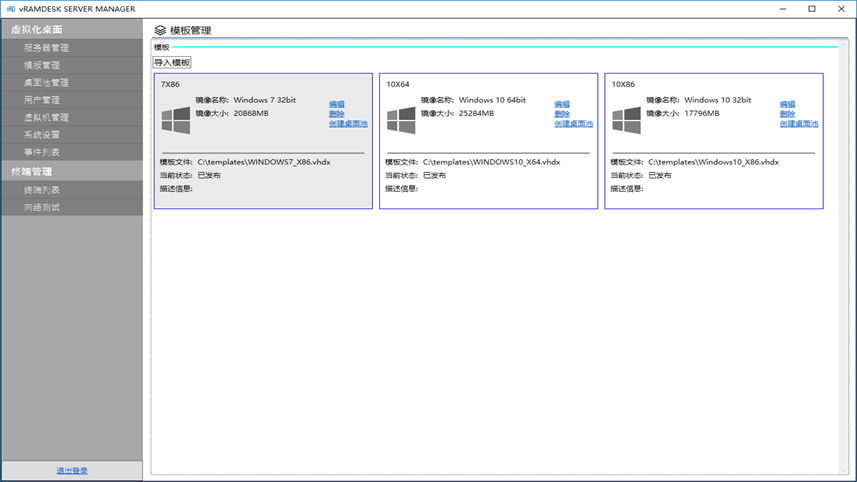The width and height of the screenshot is (857, 482).
Task: Click 编辑 link on 7X86 template
Action: [337, 104]
